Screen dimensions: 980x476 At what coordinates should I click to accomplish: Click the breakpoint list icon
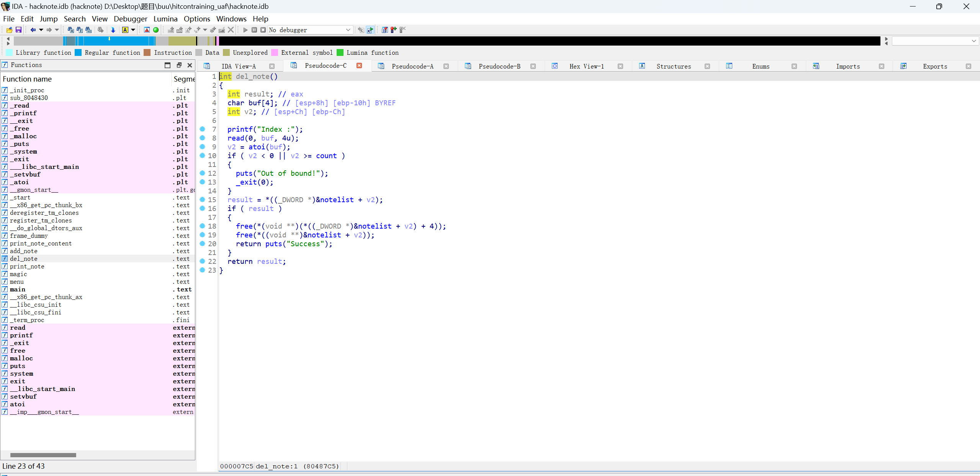tap(385, 30)
